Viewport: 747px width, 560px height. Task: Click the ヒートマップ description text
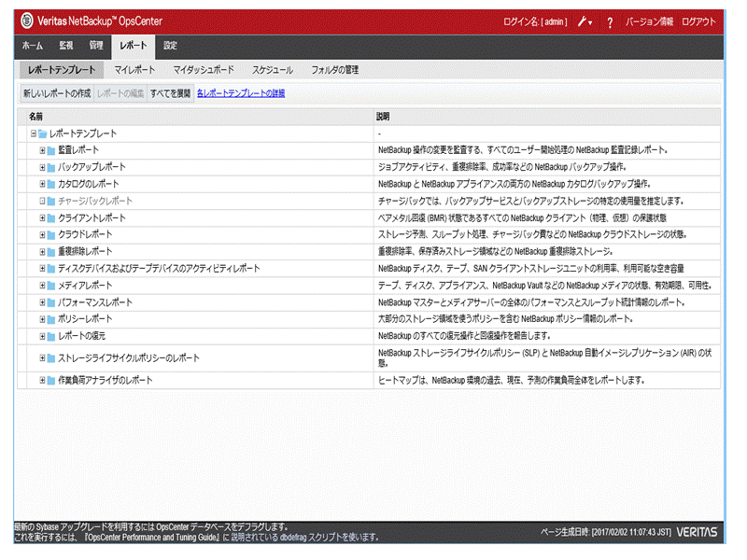(512, 381)
